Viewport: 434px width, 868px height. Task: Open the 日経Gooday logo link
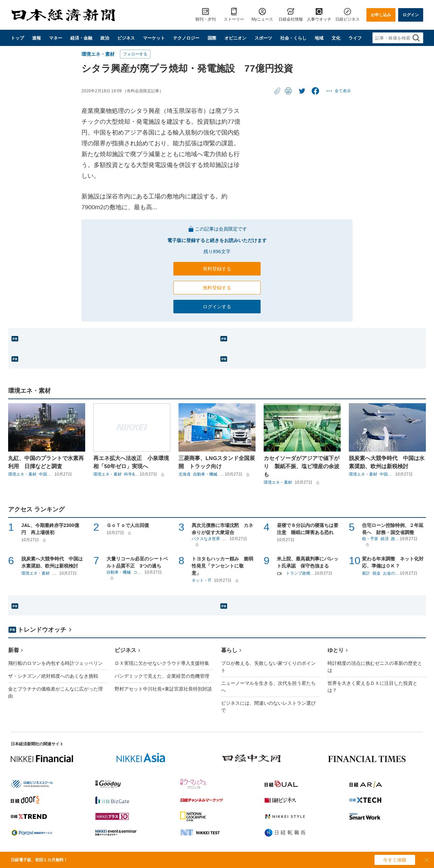pos(108,783)
